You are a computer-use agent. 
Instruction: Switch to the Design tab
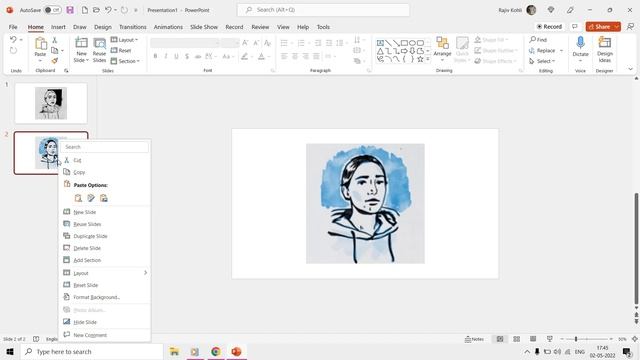pos(102,27)
